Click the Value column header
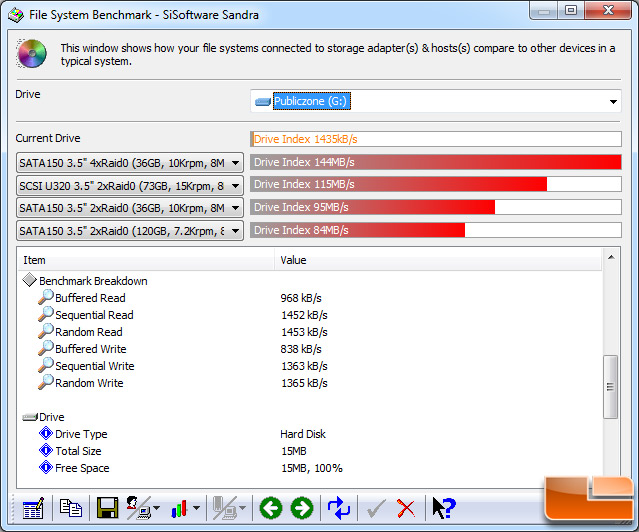The width and height of the screenshot is (639, 532). point(438,260)
